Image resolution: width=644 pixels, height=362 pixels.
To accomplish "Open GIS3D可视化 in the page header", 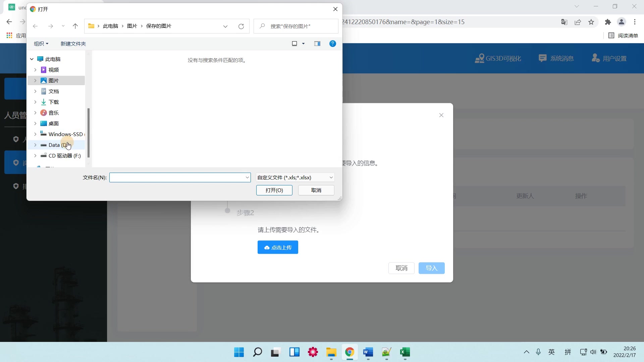I will coord(498,58).
